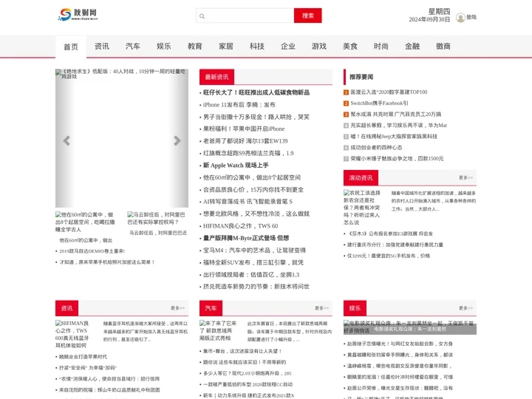This screenshot has width=532, height=399.
Task: Open 推荐要闻 item 医渡云入选2020数字基建TOP100
Action: pyautogui.click(x=389, y=92)
